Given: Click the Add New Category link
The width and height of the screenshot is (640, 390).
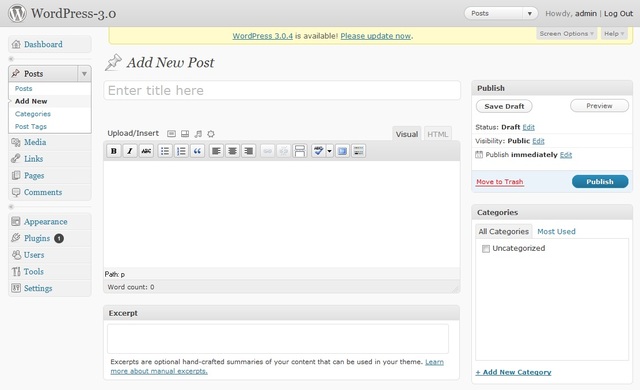Looking at the screenshot, I should [x=513, y=372].
